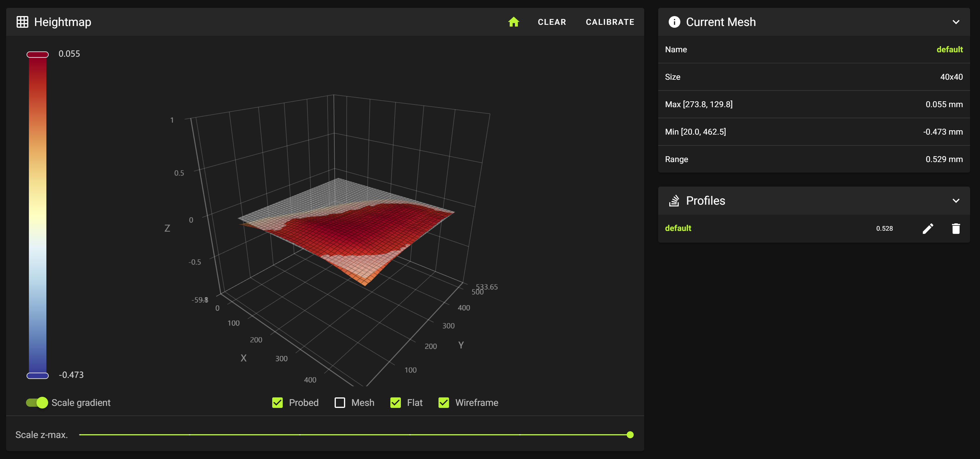
Task: Click the Current Mesh info icon
Action: [674, 22]
